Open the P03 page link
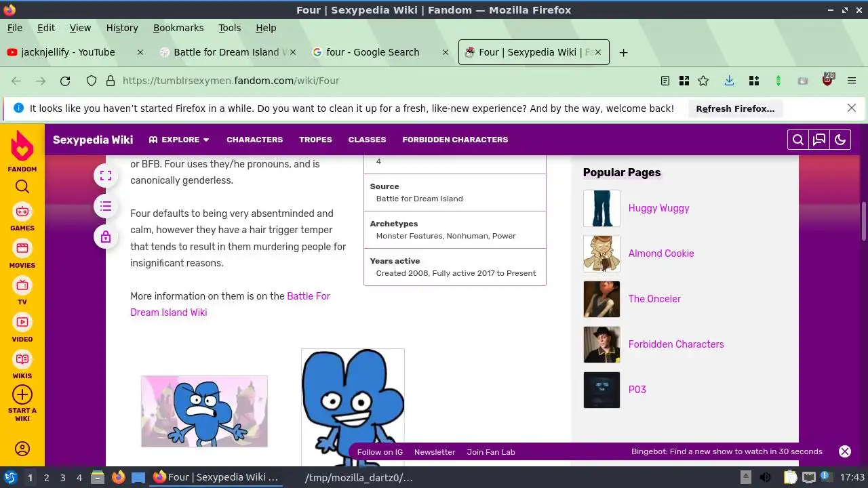Screen dimensions: 868x488 tap(637, 390)
